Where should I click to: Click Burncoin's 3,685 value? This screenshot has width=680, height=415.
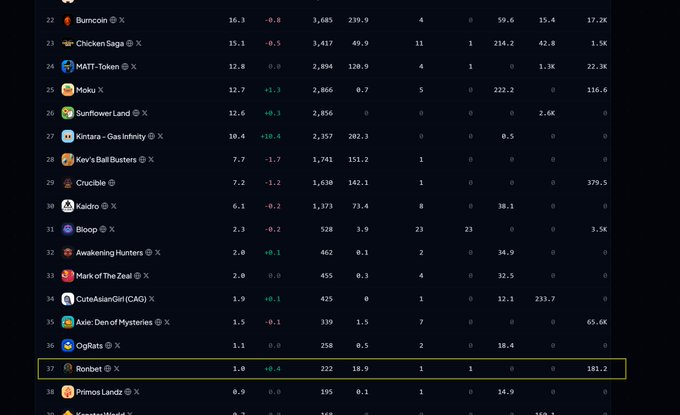coord(323,20)
